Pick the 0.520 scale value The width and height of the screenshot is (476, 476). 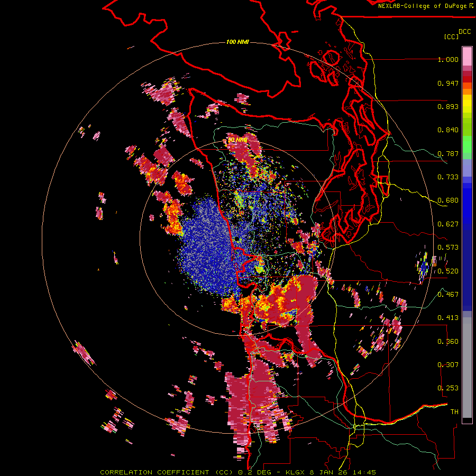(x=448, y=271)
